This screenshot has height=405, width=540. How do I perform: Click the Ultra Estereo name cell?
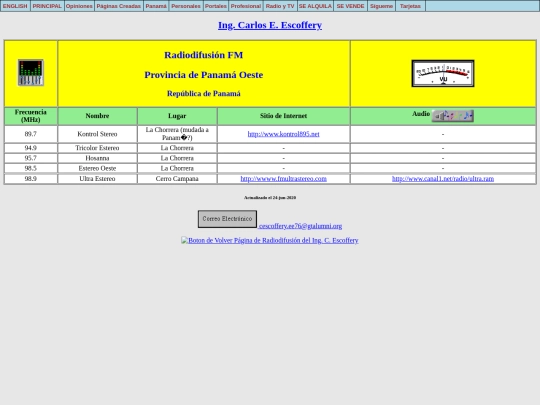(97, 179)
